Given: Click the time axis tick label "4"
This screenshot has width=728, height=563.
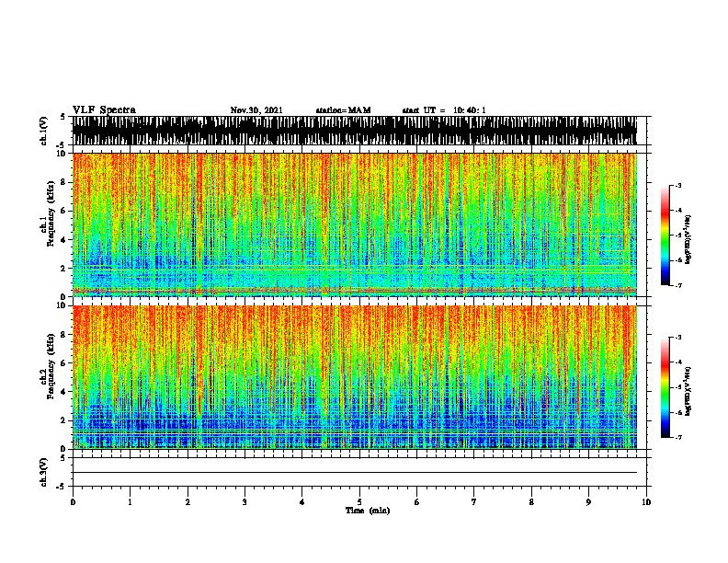Looking at the screenshot, I should (x=302, y=502).
